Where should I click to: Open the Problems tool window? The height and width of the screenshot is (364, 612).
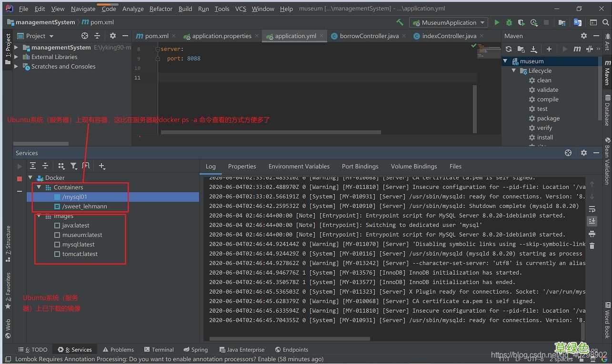[118, 350]
